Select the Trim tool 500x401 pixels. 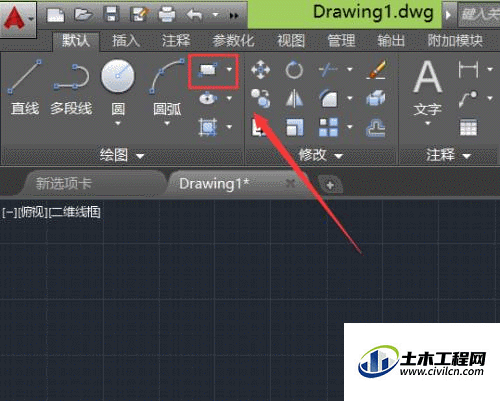[328, 70]
